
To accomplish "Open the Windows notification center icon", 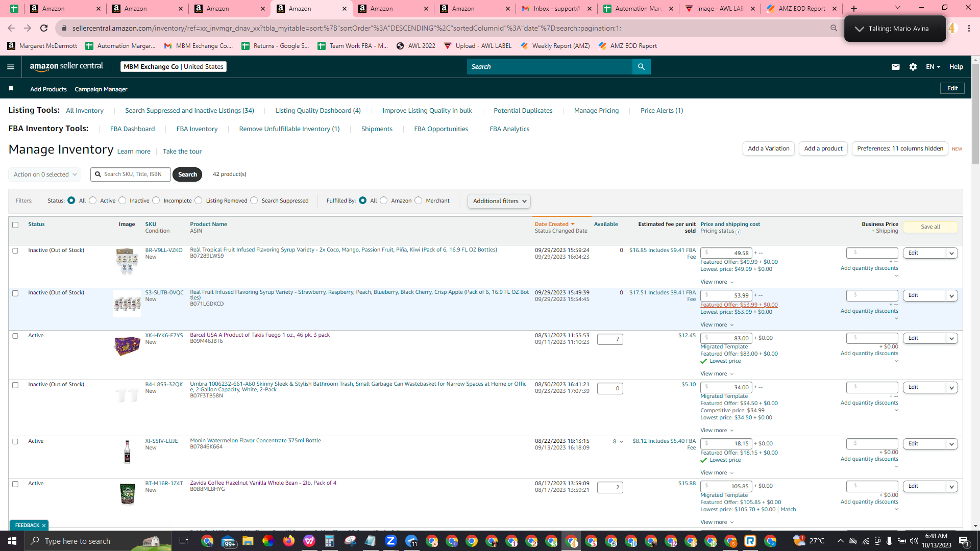I will pos(964,541).
